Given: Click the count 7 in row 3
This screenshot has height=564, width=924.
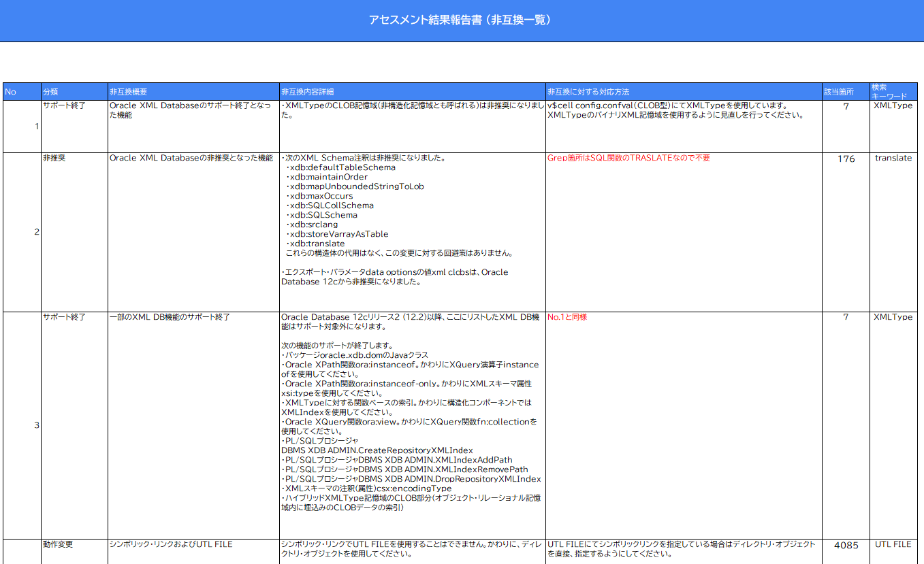Looking at the screenshot, I should point(845,318).
